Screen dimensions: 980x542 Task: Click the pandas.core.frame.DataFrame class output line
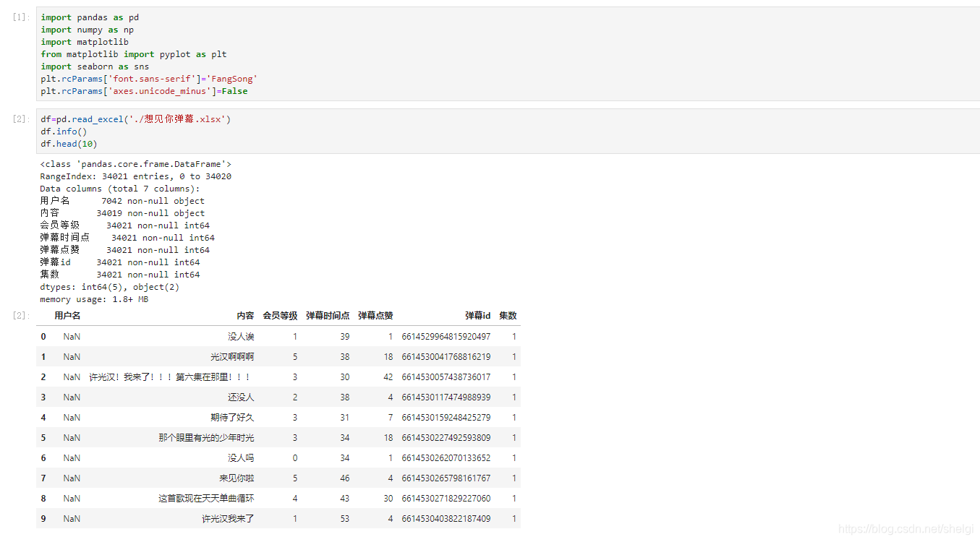point(136,164)
